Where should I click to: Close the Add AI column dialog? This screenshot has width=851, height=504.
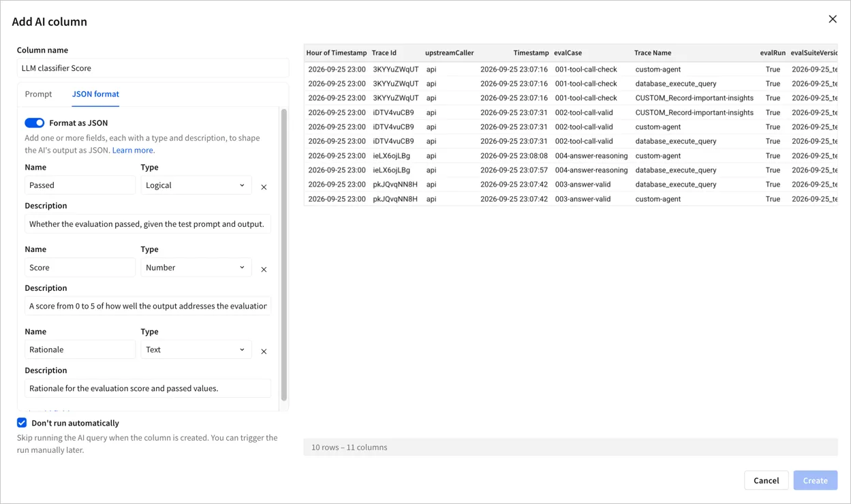coord(833,19)
